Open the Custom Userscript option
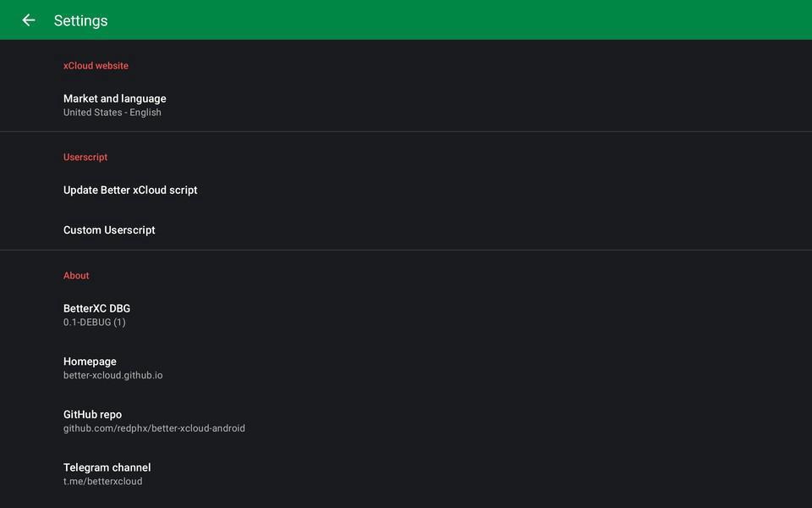The width and height of the screenshot is (812, 508). tap(109, 229)
